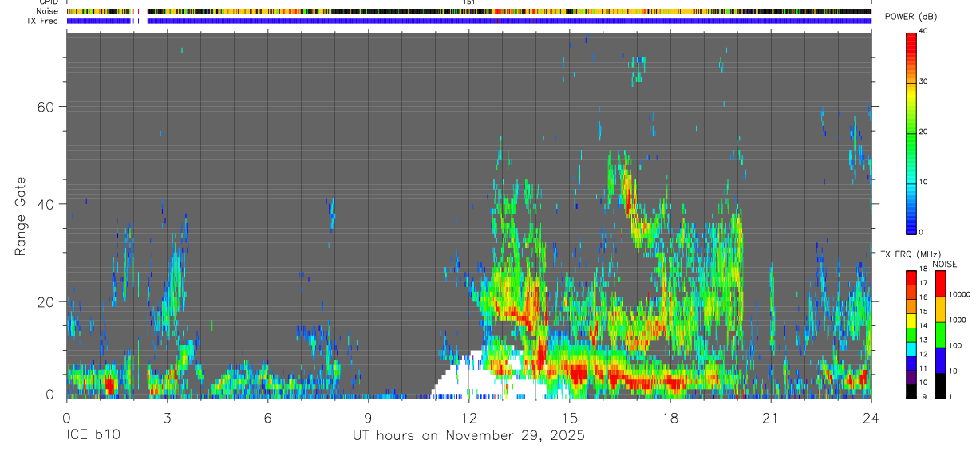Click the 60 range gate tick label

46,107
